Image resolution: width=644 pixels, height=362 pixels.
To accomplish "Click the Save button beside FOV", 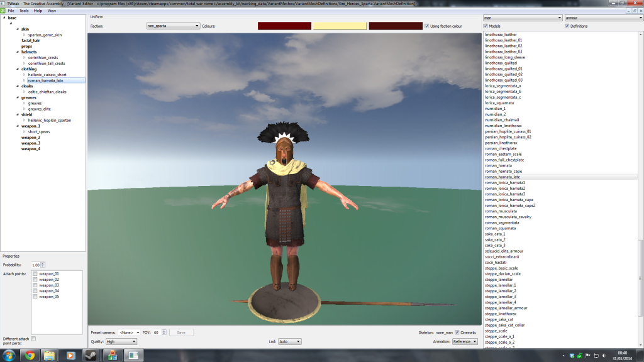I will (x=180, y=332).
